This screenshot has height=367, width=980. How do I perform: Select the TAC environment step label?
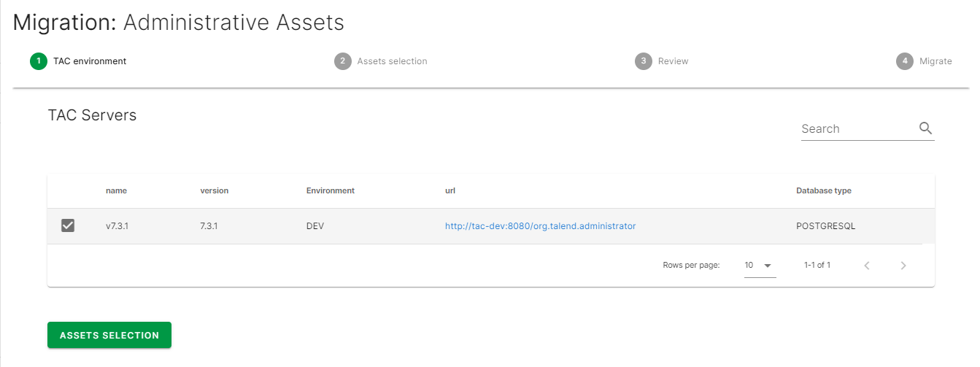[90, 61]
